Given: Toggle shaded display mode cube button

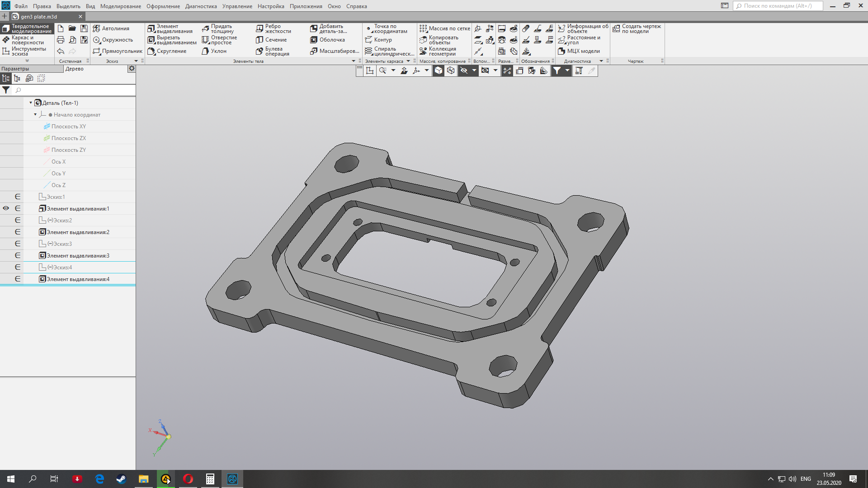Looking at the screenshot, I should click(439, 70).
